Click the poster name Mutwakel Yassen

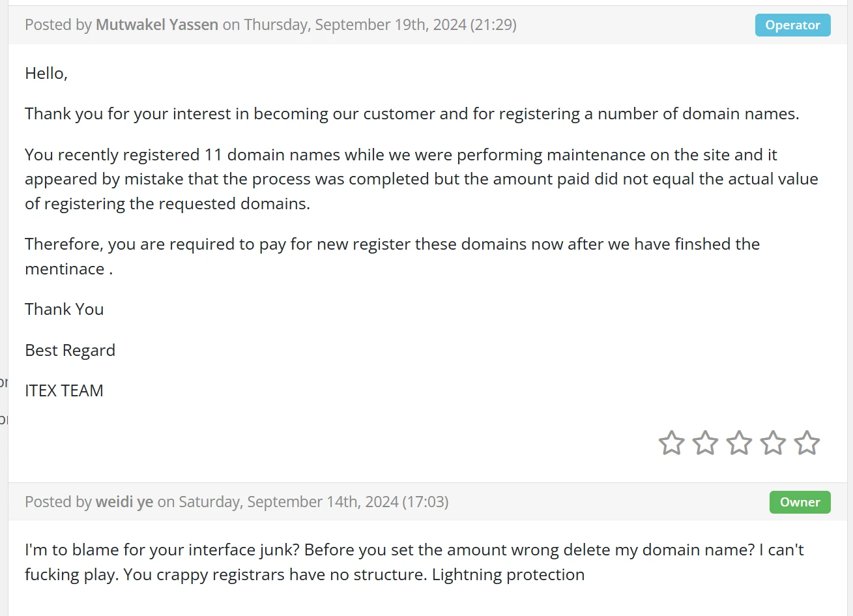tap(157, 25)
